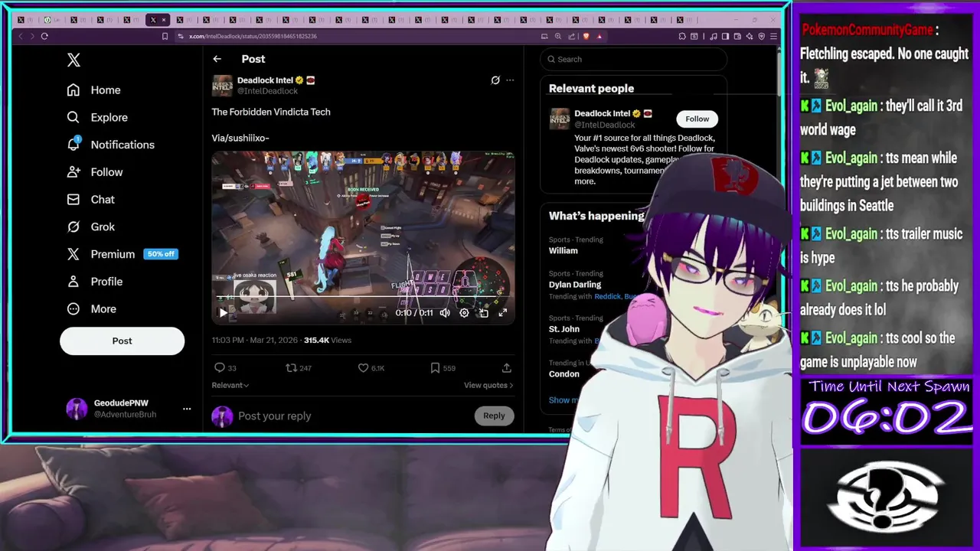
Task: Open the browser extensions puzzle icon
Action: (x=682, y=36)
